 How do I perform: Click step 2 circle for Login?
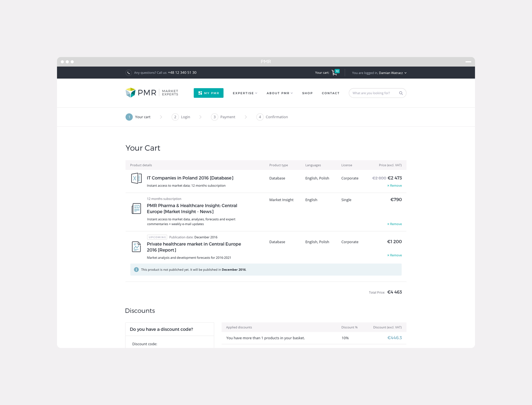tap(175, 117)
